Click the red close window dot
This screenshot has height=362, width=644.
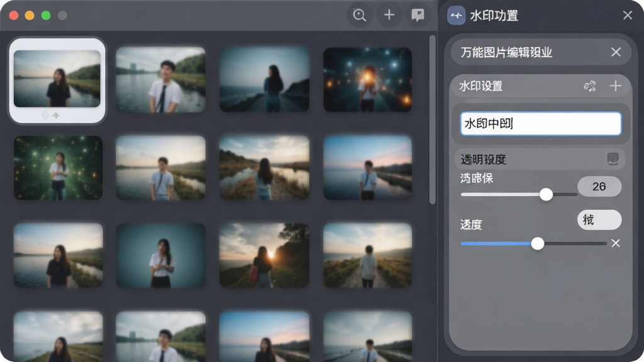(x=14, y=16)
